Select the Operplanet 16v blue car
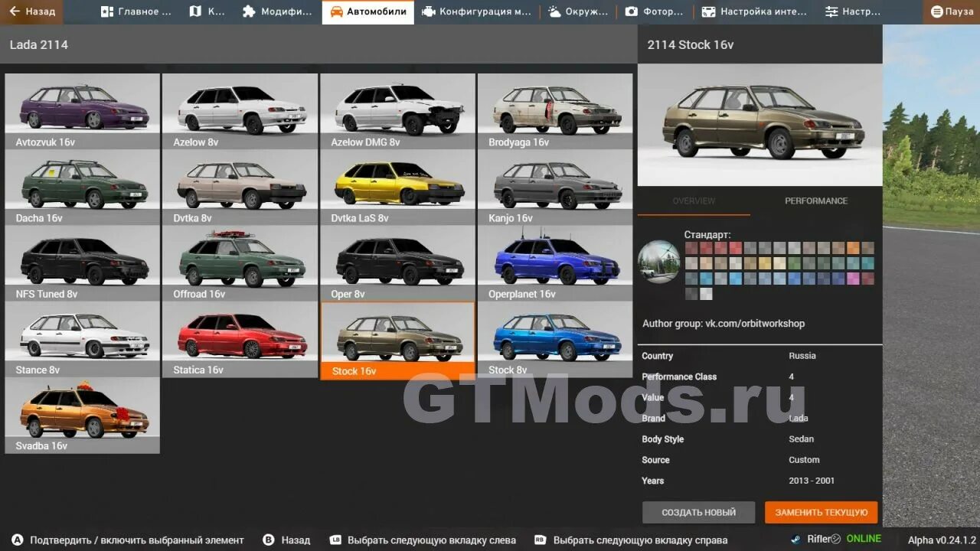The height and width of the screenshot is (551, 980). point(555,262)
